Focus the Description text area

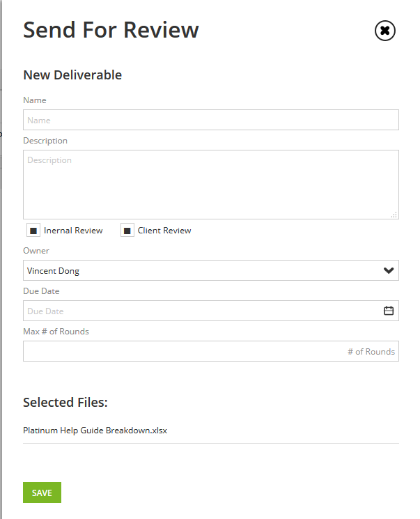[x=211, y=185]
